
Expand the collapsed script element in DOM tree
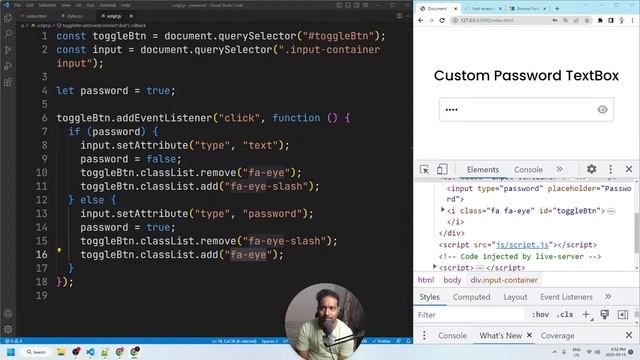pos(435,267)
